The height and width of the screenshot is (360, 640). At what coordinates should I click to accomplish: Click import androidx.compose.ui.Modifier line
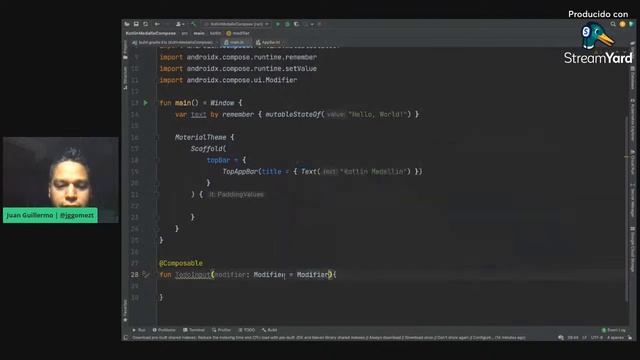[228, 80]
